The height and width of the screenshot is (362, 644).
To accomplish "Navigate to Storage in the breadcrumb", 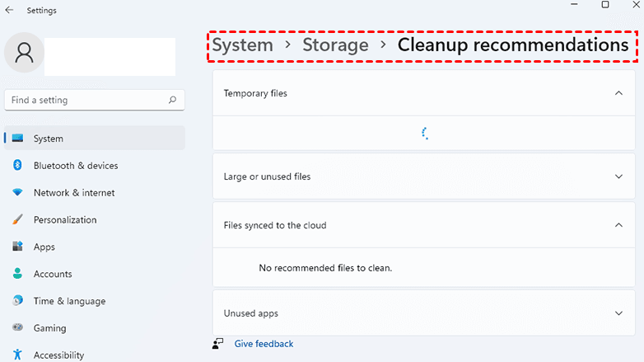I will click(x=335, y=45).
